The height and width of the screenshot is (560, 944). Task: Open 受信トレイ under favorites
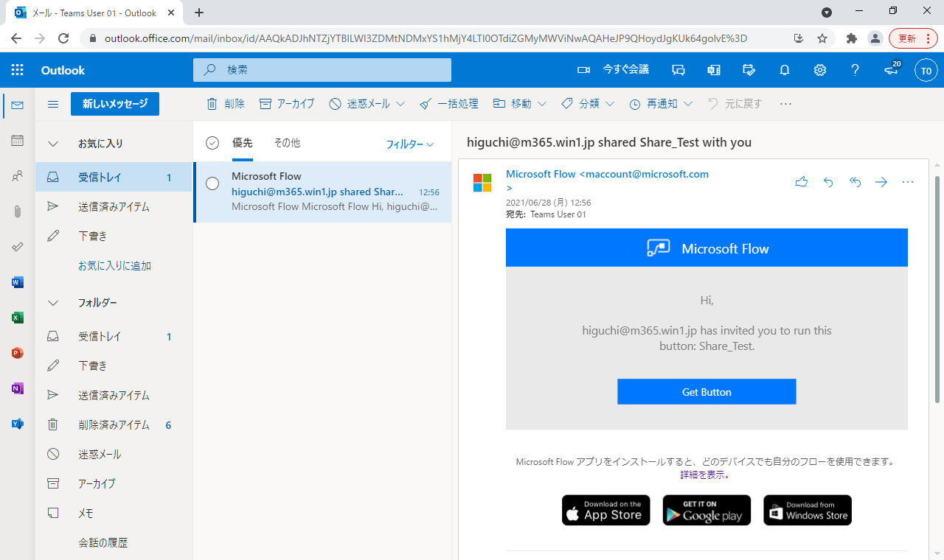114,178
